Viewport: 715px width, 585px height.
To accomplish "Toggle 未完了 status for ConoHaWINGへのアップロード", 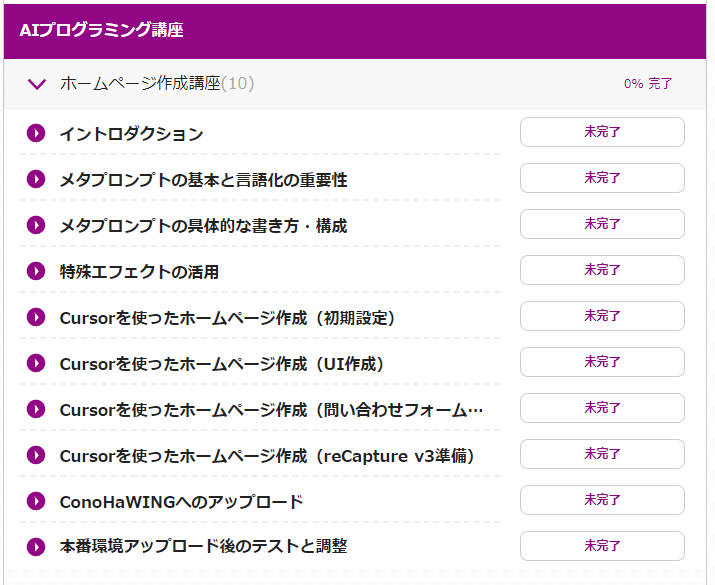I will 602,500.
